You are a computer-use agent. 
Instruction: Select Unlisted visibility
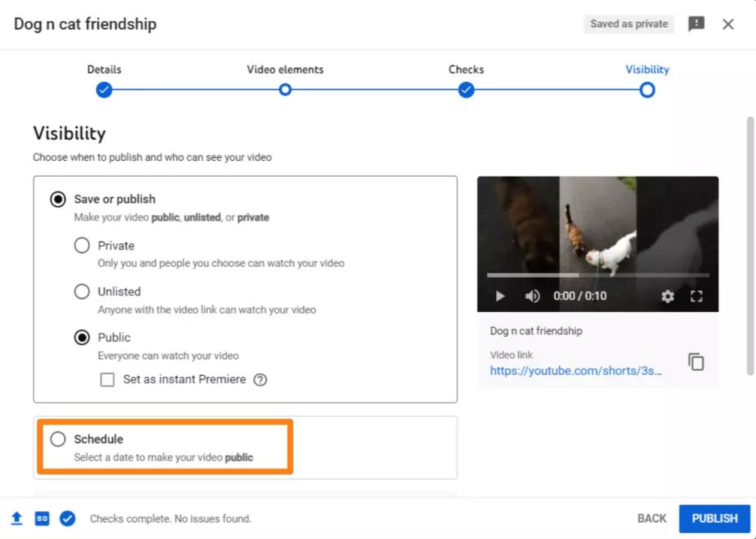[x=81, y=291]
